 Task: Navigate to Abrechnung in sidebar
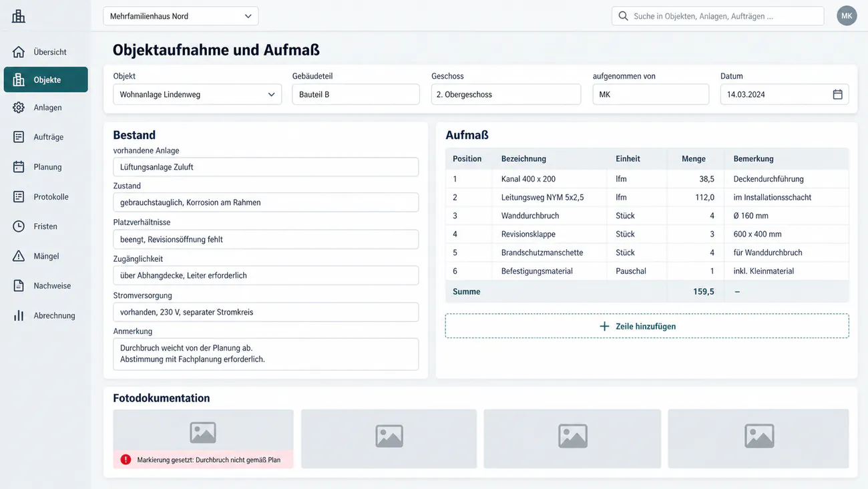(x=46, y=315)
